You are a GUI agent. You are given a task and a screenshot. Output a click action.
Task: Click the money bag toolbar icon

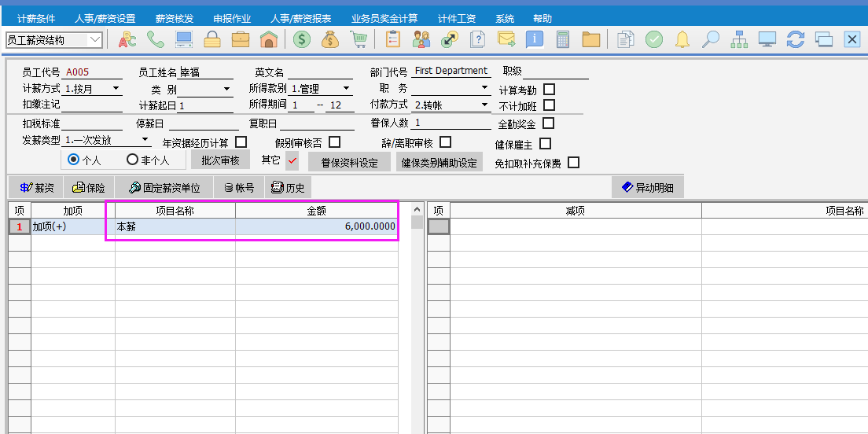330,39
